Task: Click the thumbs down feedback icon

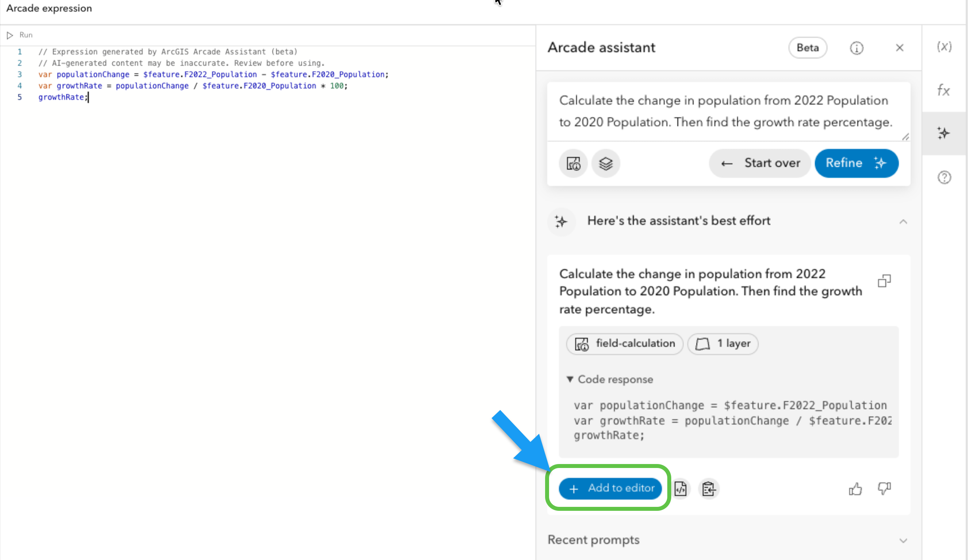Action: point(884,488)
